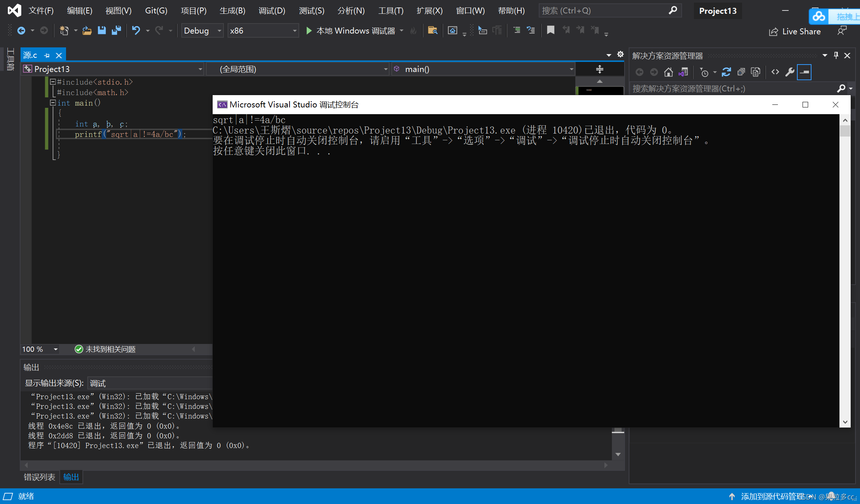Click the 未找到相关问题 status indicator
Viewport: 860px width, 504px height.
pyautogui.click(x=106, y=349)
